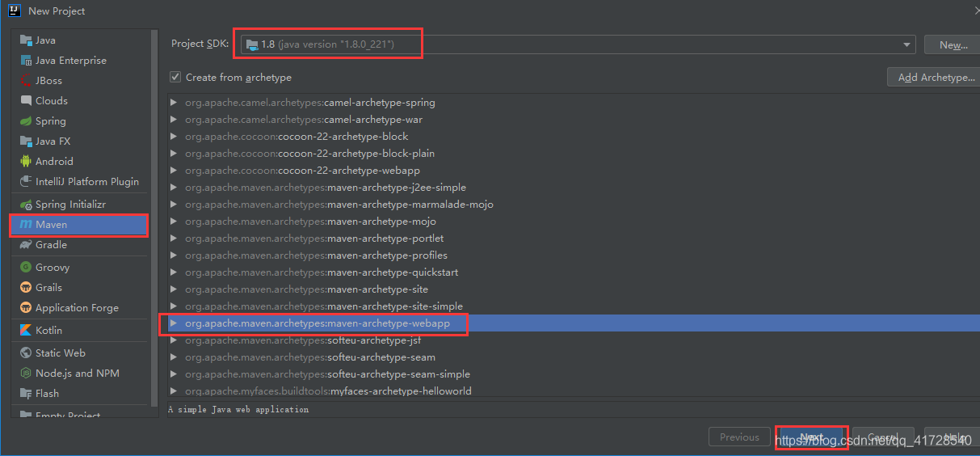Click the Static Web icon

tap(26, 353)
